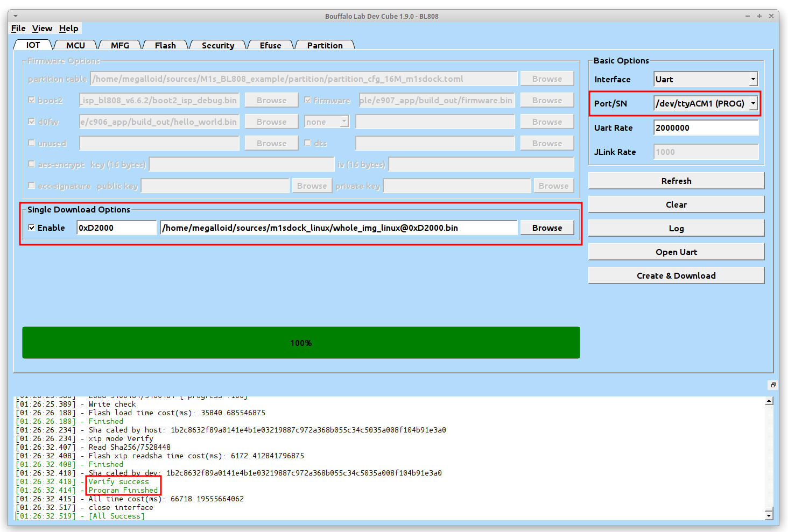Viewport: 788px width, 532px height.
Task: Open the Interface Uart dropdown
Action: click(x=706, y=79)
